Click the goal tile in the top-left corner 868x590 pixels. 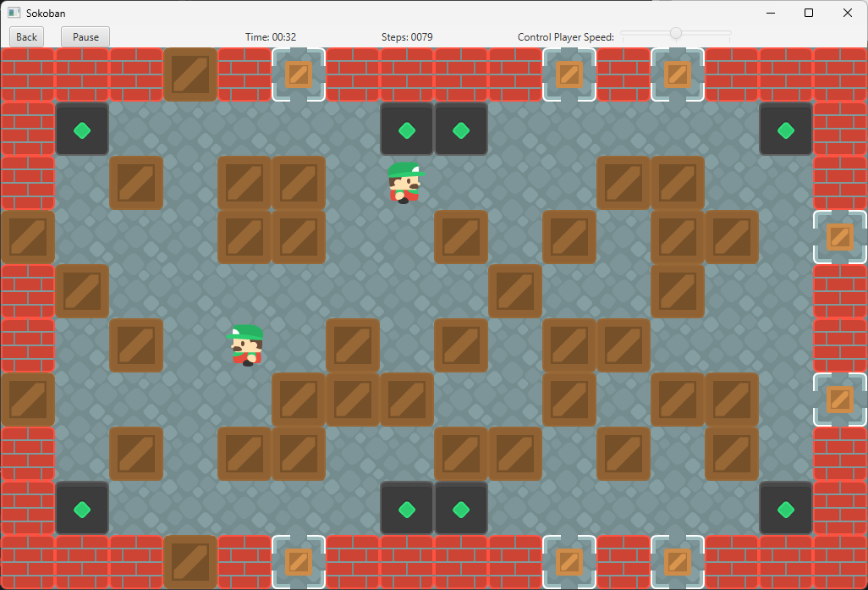(82, 129)
